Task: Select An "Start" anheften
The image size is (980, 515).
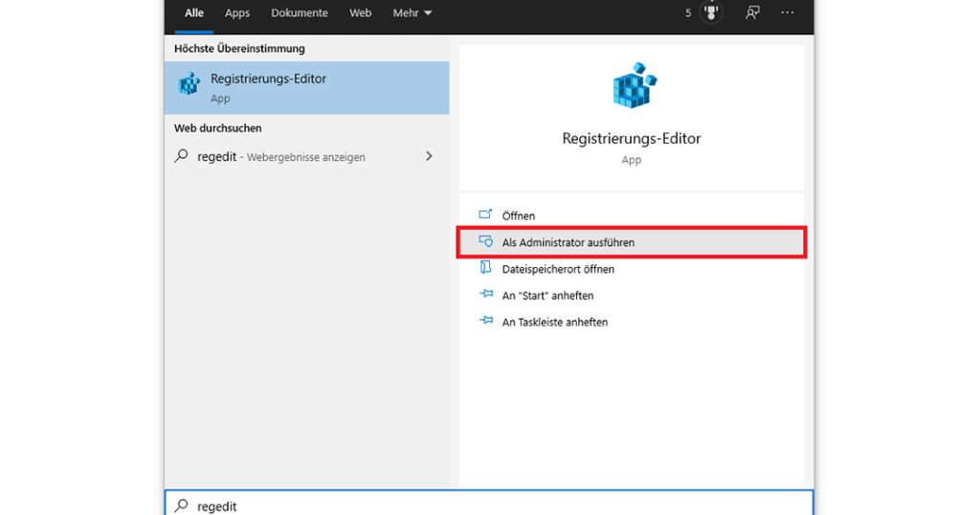Action: coord(547,296)
